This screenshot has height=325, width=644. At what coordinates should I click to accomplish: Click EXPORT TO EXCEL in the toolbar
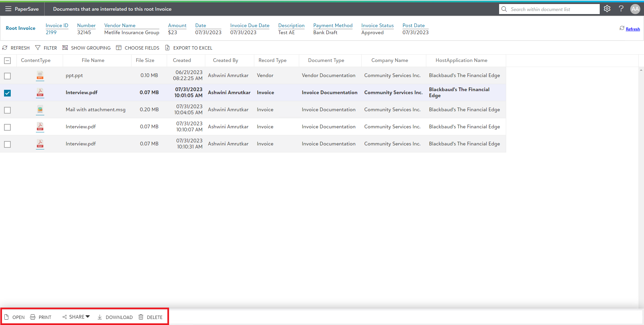click(x=189, y=48)
